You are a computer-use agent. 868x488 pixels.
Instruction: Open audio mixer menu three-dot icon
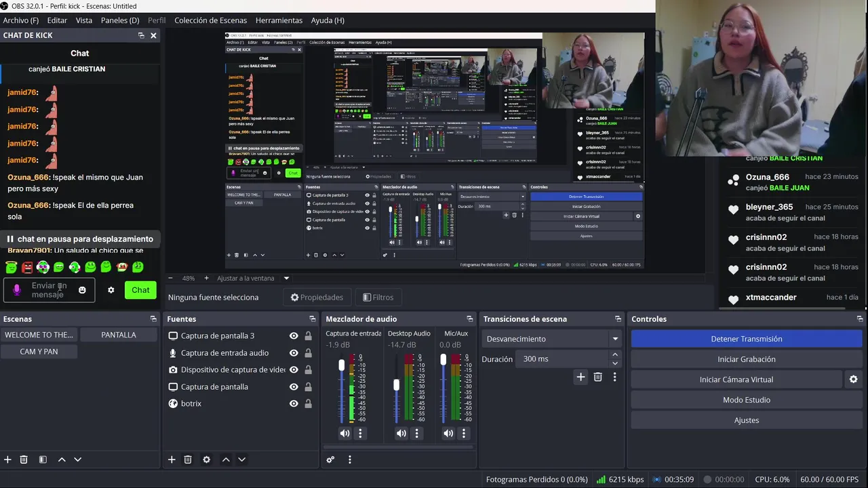coord(350,460)
